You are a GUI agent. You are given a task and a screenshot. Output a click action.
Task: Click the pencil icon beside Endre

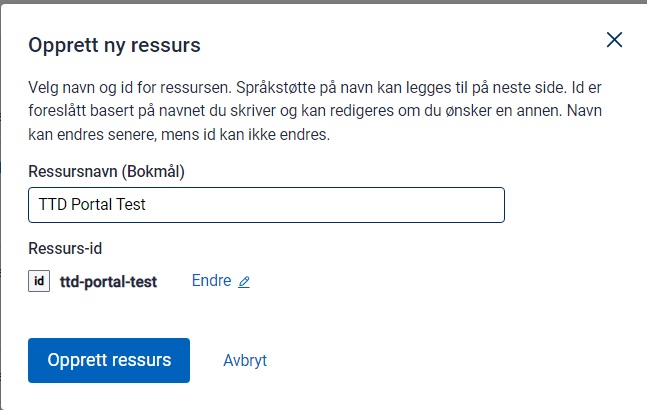click(244, 282)
